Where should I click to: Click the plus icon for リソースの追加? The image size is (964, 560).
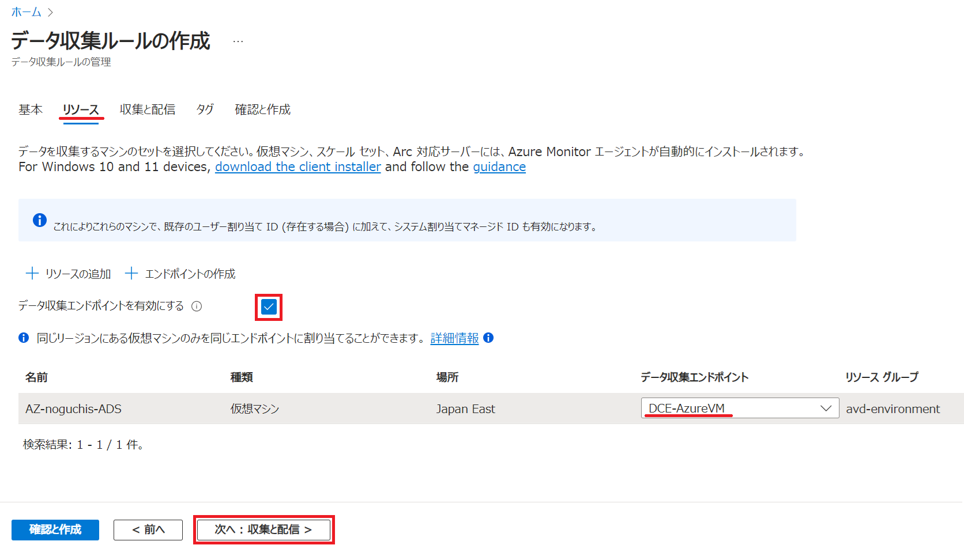[x=32, y=273]
